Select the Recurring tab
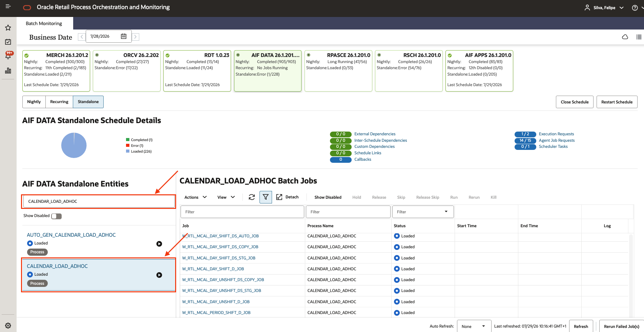Viewport: 644px width, 332px height. point(59,102)
